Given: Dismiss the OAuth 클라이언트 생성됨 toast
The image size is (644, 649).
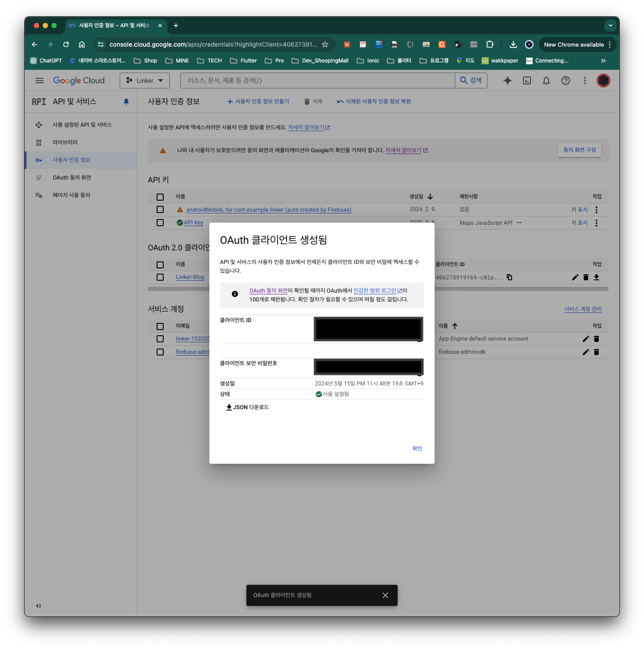Looking at the screenshot, I should (x=385, y=595).
